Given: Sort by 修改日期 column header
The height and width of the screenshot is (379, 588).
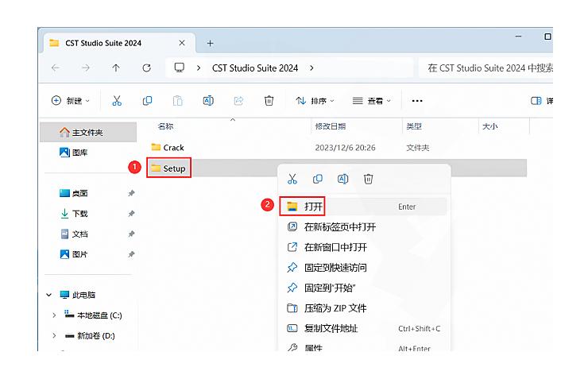Looking at the screenshot, I should 331,126.
